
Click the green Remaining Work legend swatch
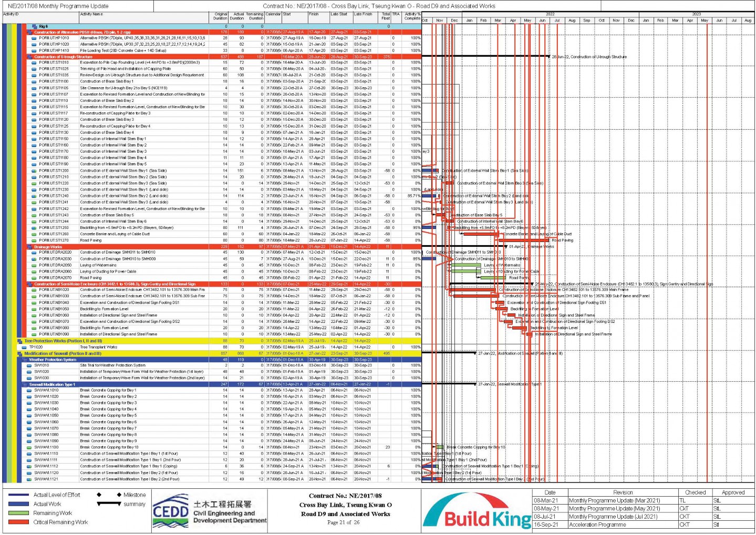19,513
